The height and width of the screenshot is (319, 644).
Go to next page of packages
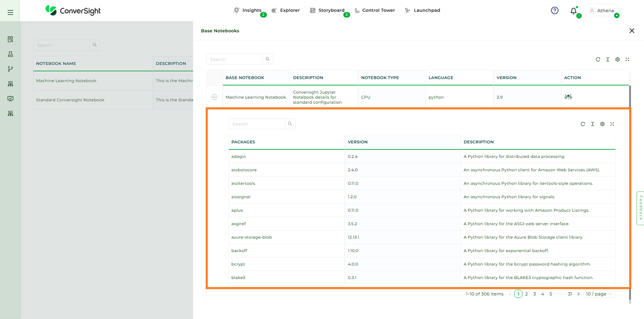578,294
